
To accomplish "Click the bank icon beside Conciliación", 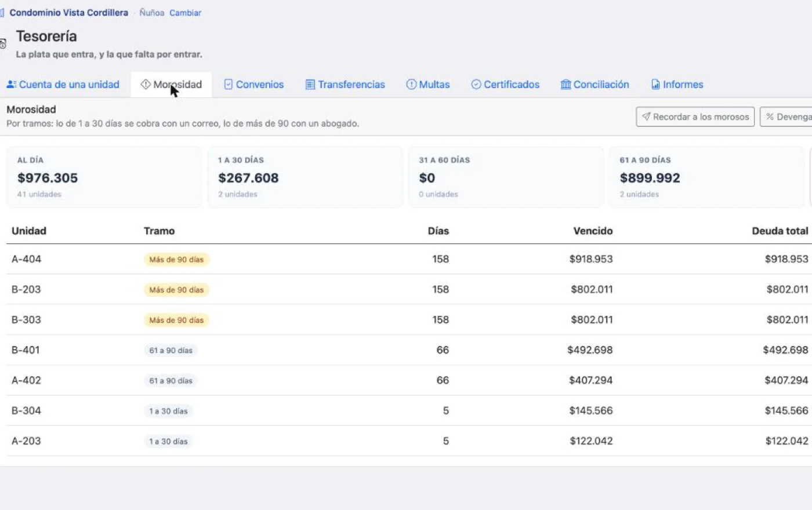I will 565,85.
